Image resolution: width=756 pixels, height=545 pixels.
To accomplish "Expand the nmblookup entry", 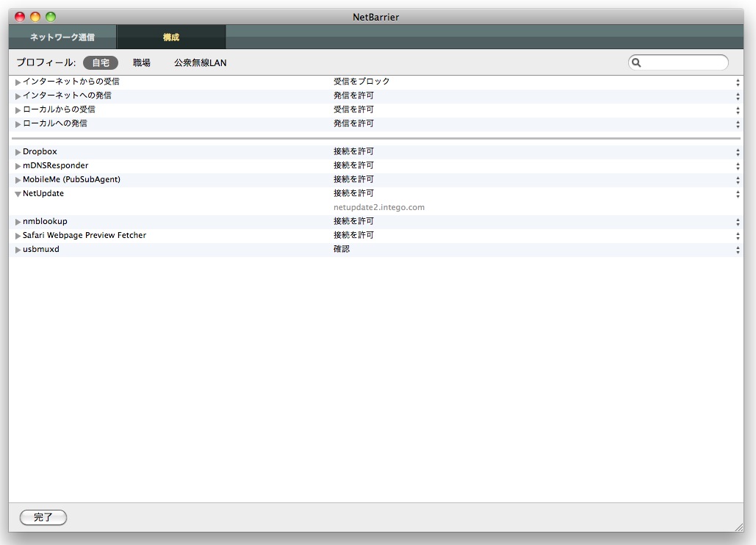I will click(x=18, y=222).
